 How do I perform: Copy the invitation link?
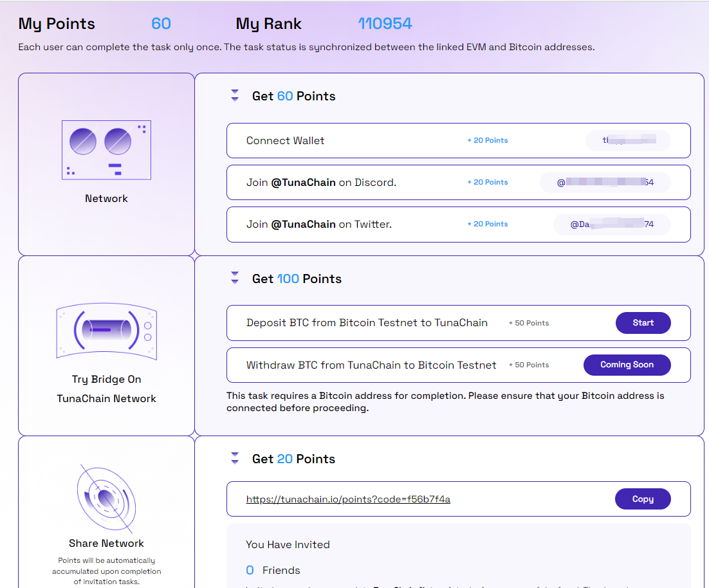click(x=643, y=499)
